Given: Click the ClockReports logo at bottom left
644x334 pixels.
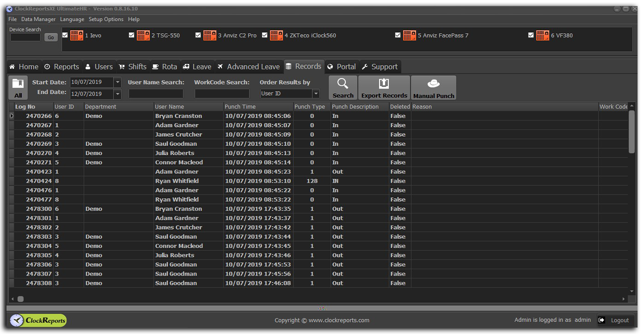Looking at the screenshot, I should [x=38, y=320].
